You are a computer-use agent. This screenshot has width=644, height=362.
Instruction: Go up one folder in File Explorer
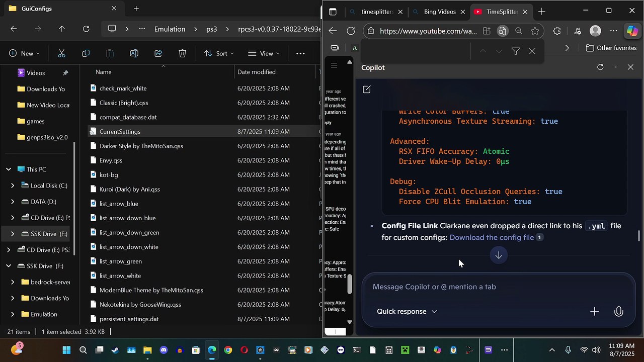62,29
